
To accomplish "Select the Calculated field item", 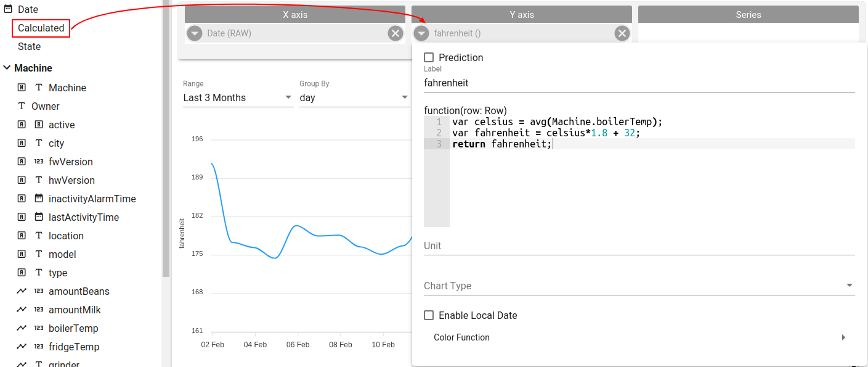I will click(x=41, y=28).
